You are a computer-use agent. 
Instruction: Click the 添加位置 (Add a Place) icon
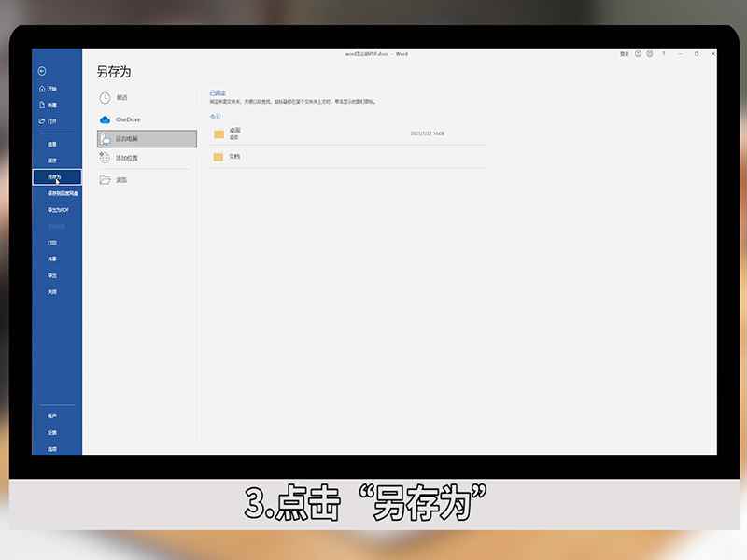pos(103,158)
